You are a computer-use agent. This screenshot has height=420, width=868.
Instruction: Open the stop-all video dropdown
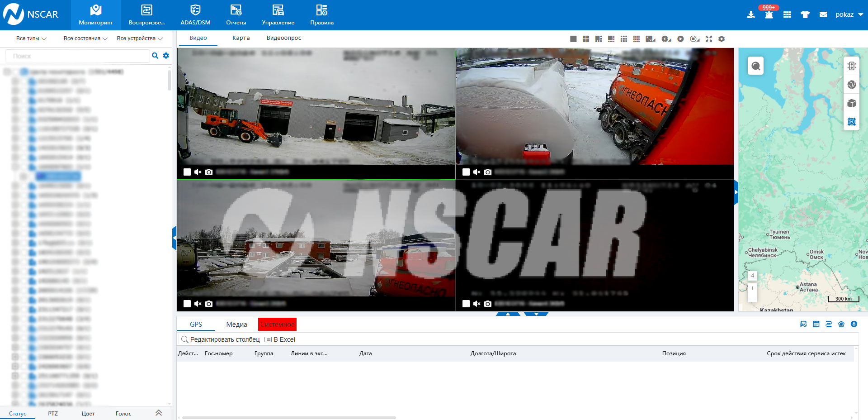(695, 39)
